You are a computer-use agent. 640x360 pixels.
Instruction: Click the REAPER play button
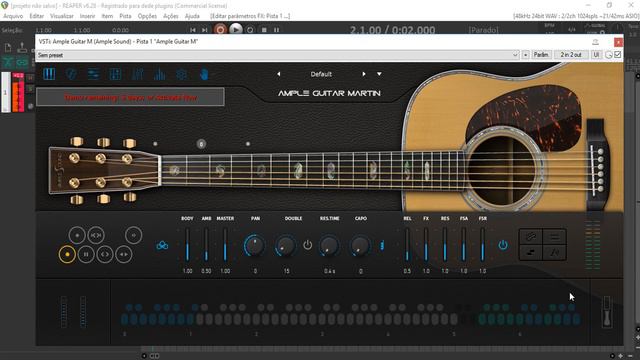coord(236,30)
